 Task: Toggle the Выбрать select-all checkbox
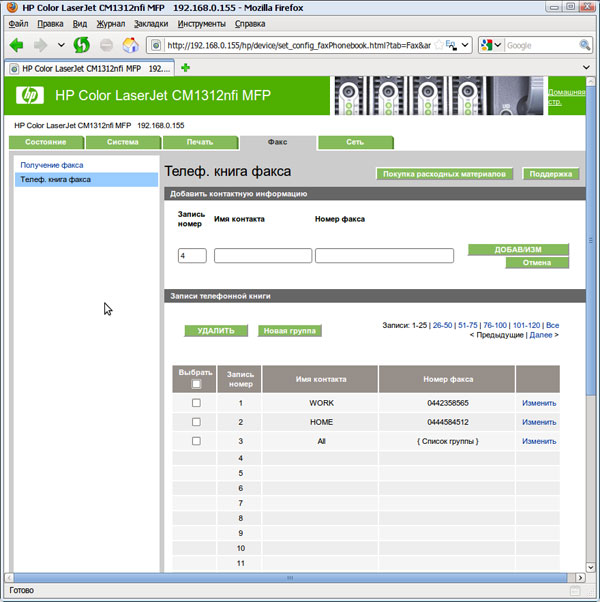tap(196, 384)
